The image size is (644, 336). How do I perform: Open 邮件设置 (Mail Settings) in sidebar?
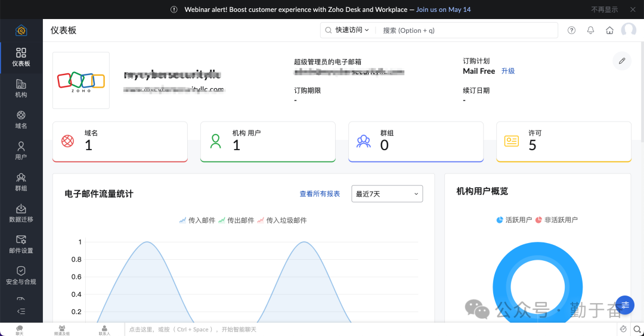pyautogui.click(x=21, y=244)
